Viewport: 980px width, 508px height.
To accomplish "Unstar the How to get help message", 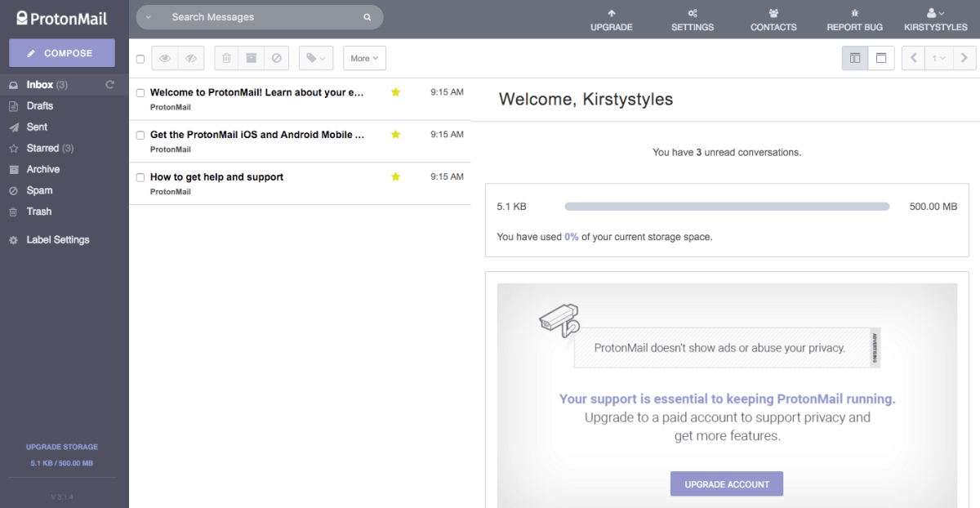I will [x=396, y=176].
